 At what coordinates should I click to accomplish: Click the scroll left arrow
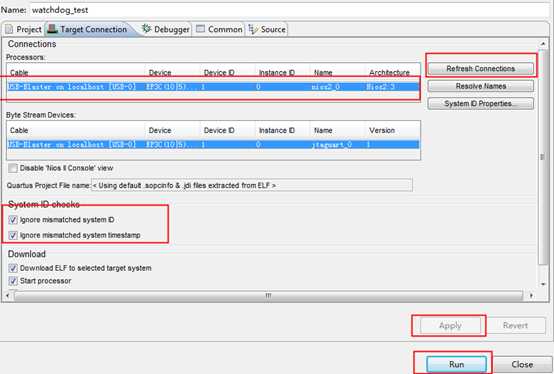(8, 295)
